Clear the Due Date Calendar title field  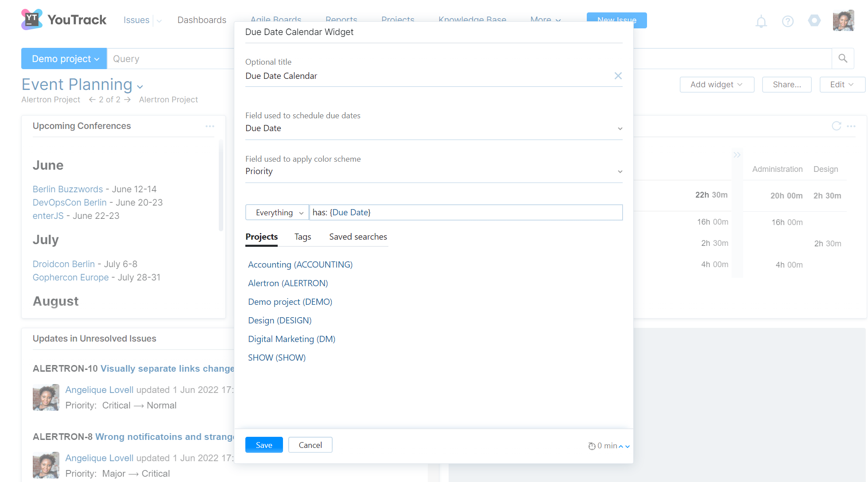618,76
